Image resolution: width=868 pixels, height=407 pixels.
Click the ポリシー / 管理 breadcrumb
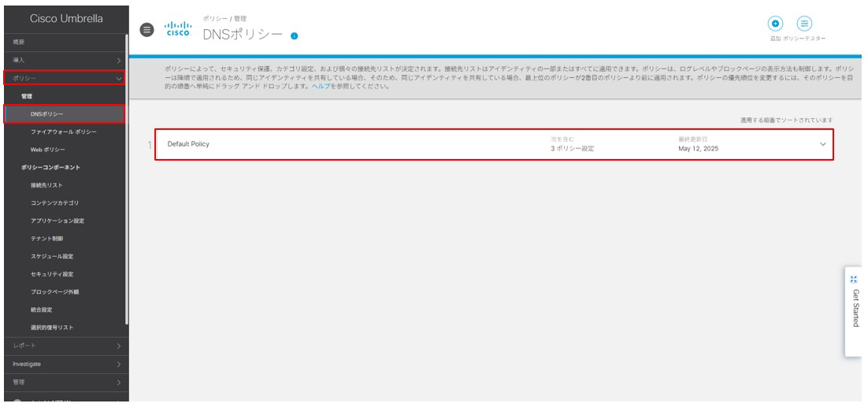tap(224, 19)
